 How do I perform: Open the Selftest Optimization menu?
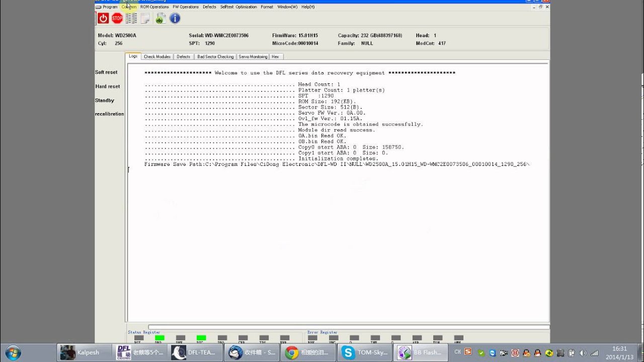pyautogui.click(x=238, y=7)
